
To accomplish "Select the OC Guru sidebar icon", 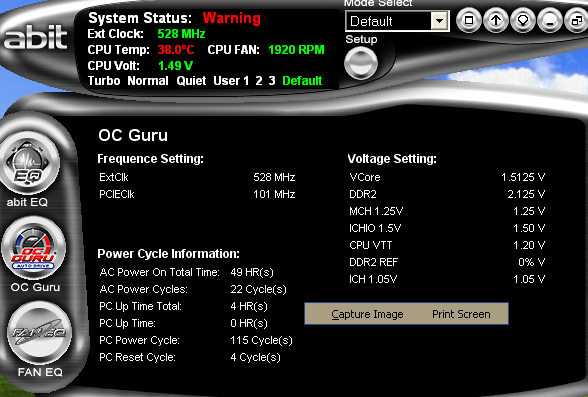I will 34,249.
